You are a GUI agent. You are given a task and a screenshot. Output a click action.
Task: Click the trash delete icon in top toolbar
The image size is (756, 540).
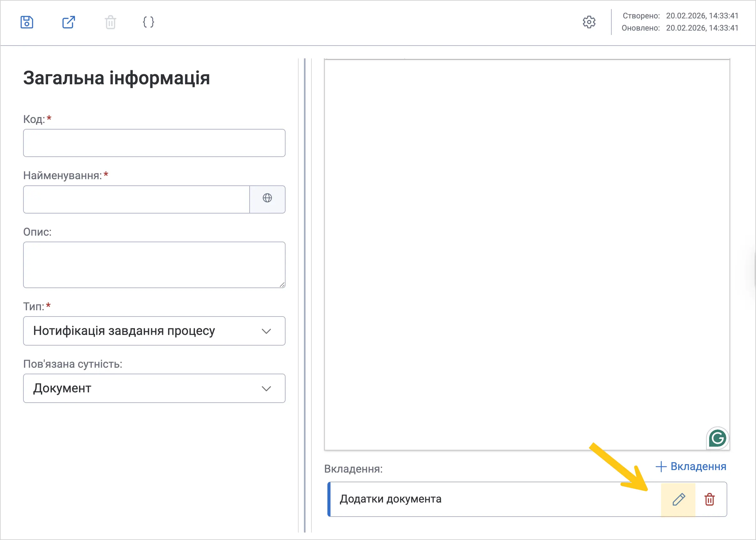111,22
